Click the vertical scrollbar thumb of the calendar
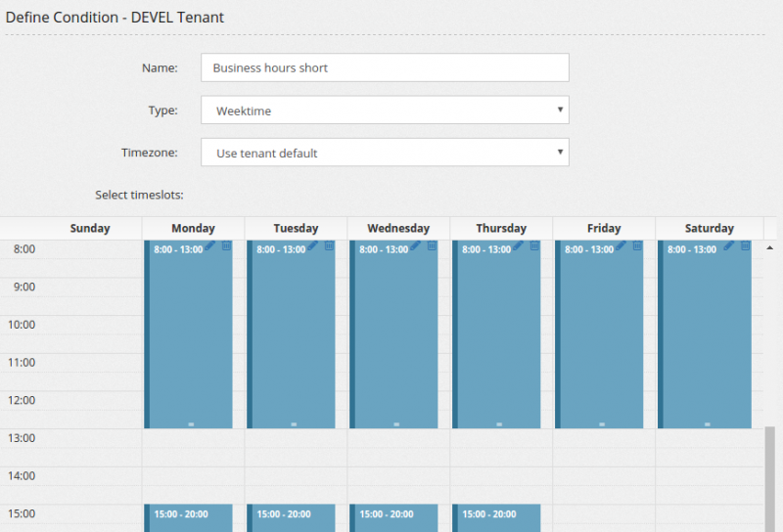Screen dimensions: 783x532 point(769,477)
